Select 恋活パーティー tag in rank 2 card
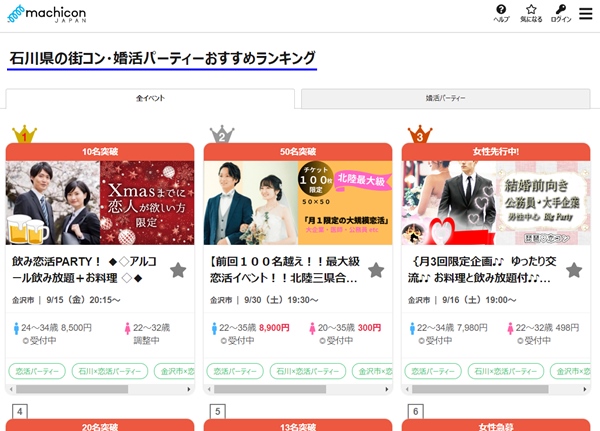 coord(235,371)
